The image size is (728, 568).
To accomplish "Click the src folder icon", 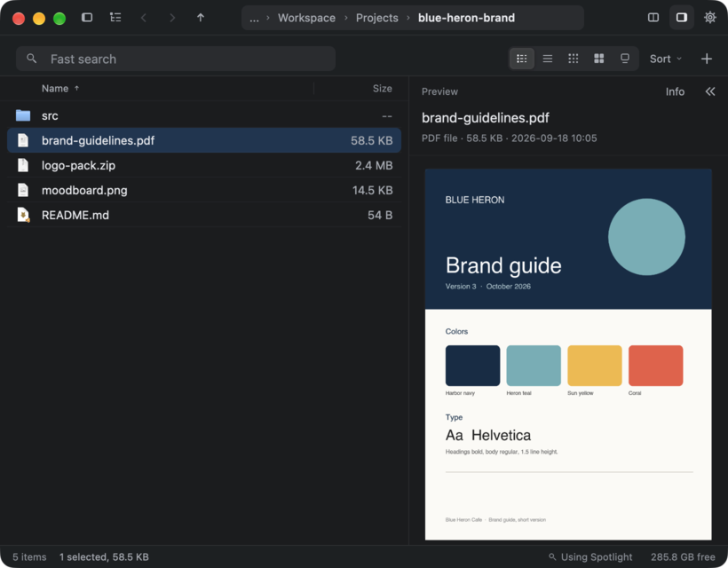I will tap(23, 115).
